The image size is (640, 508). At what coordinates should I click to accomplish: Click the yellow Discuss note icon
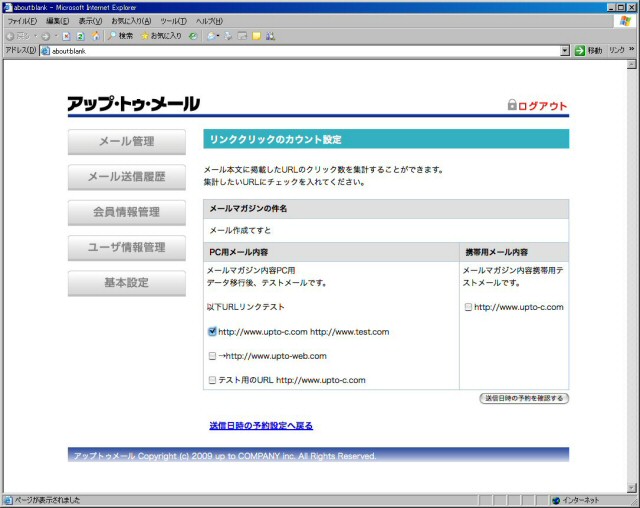click(x=256, y=36)
